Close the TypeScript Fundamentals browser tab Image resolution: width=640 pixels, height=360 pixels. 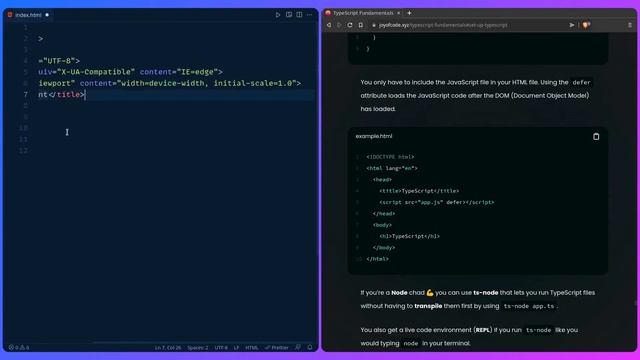point(398,13)
